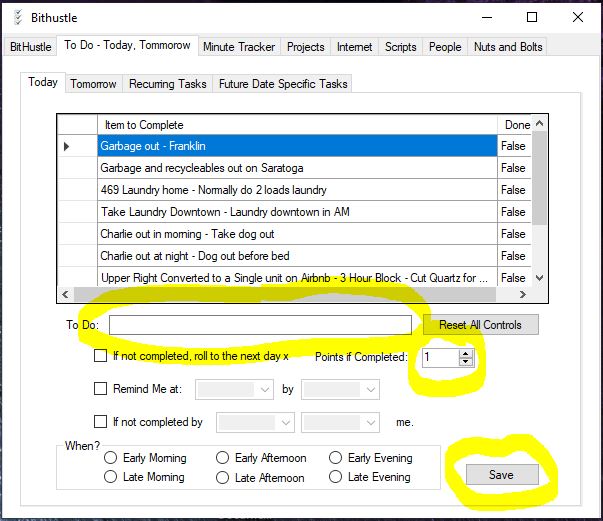Select 'Upper Right Converted to a Single unit' row
This screenshot has width=603, height=521.
click(297, 277)
